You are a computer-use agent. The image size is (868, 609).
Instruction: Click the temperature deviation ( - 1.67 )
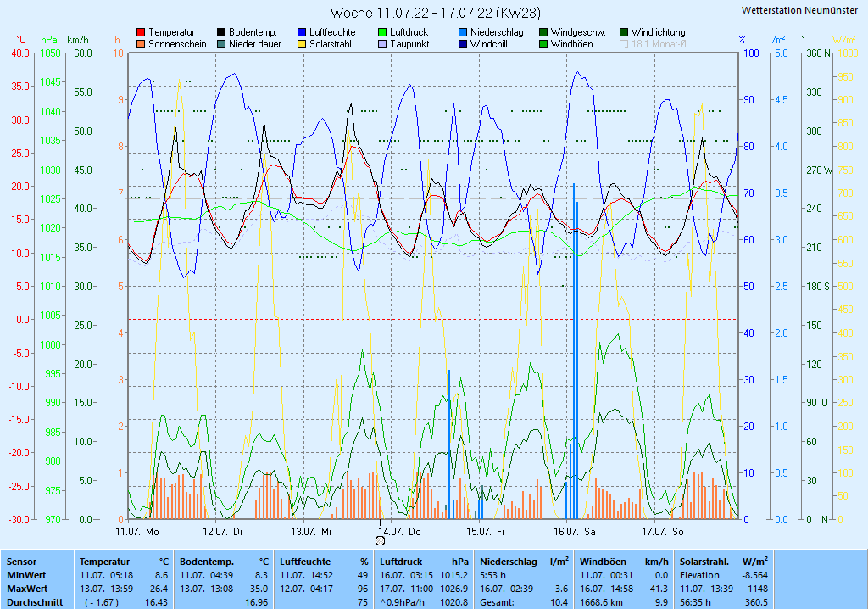[x=102, y=602]
